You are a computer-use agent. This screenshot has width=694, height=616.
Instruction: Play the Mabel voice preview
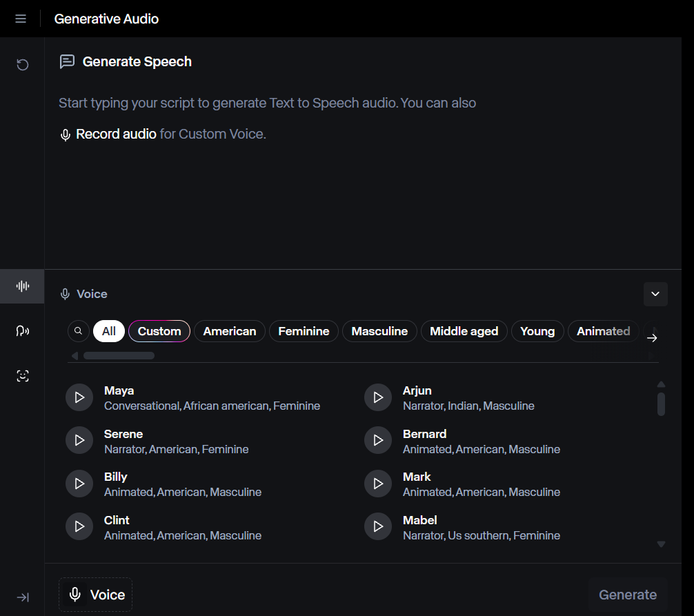377,527
